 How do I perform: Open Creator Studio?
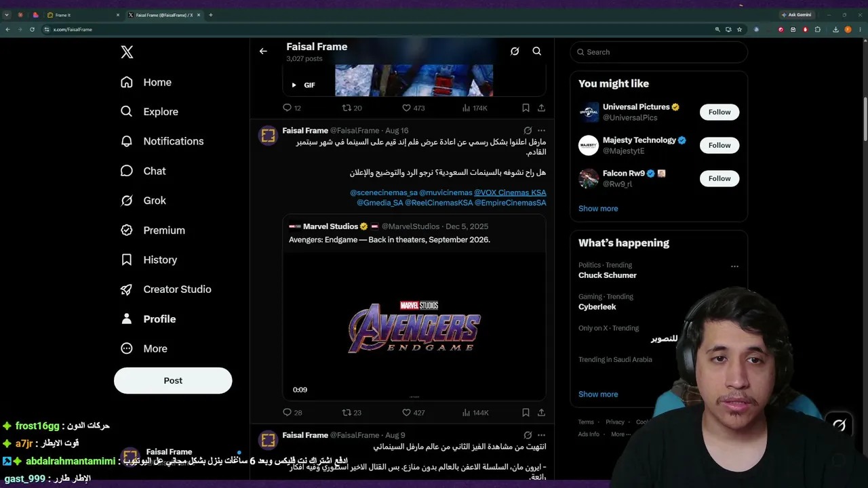pos(165,289)
